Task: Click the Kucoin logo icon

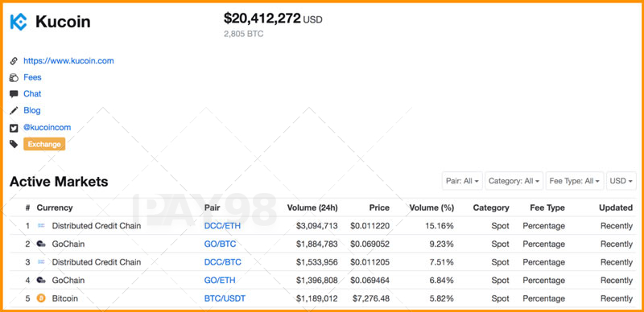Action: [19, 22]
